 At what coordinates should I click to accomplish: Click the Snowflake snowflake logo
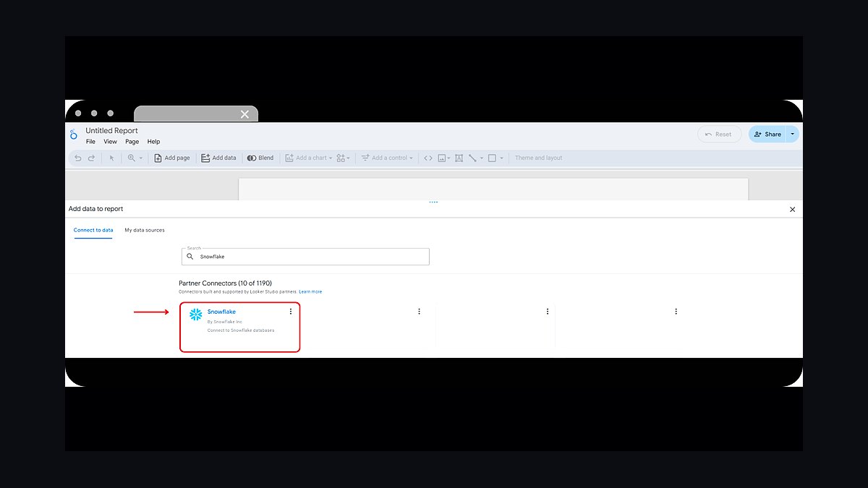[195, 314]
